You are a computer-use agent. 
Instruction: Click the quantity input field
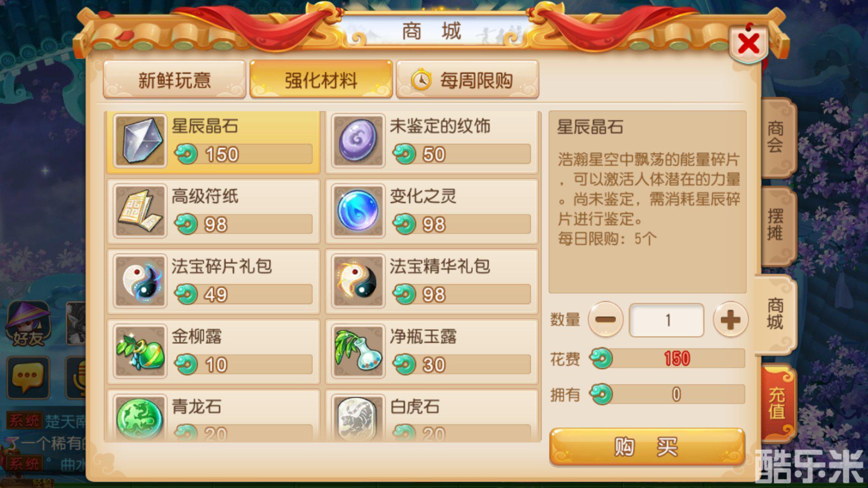pyautogui.click(x=667, y=320)
